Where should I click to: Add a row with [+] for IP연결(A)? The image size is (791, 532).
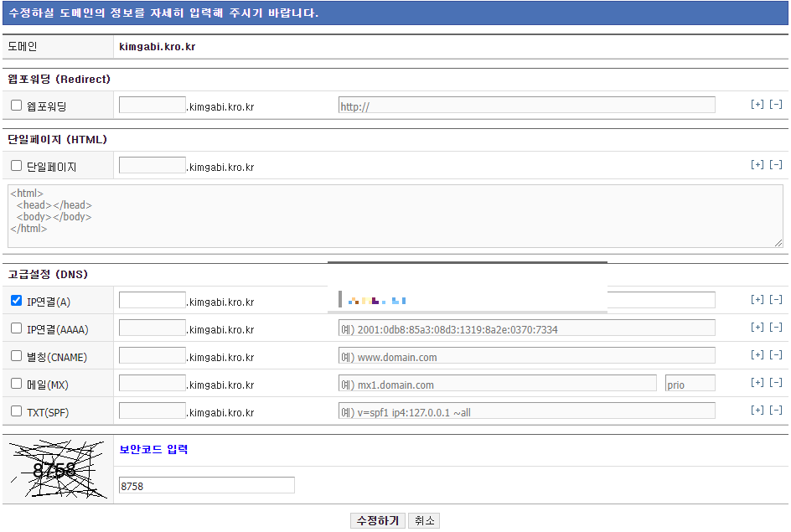pos(757,300)
